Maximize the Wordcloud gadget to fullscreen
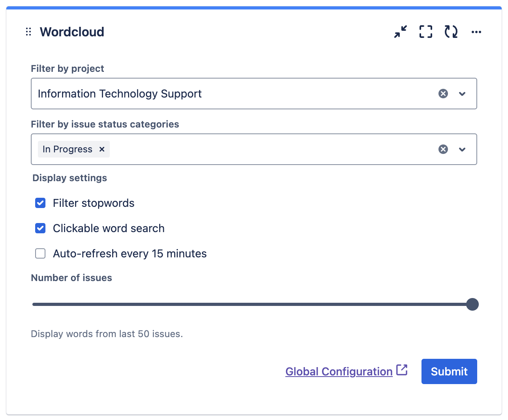Image resolution: width=508 pixels, height=420 pixels. point(425,32)
